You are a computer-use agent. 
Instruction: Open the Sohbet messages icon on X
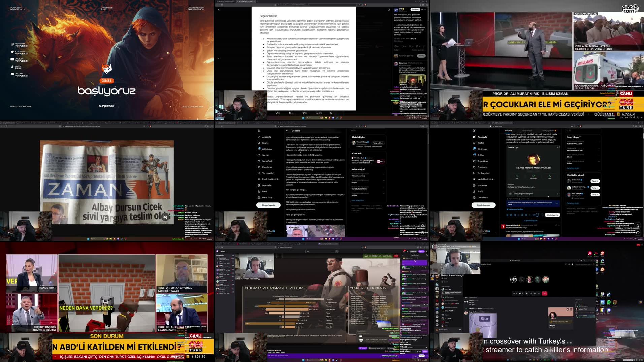[474, 155]
